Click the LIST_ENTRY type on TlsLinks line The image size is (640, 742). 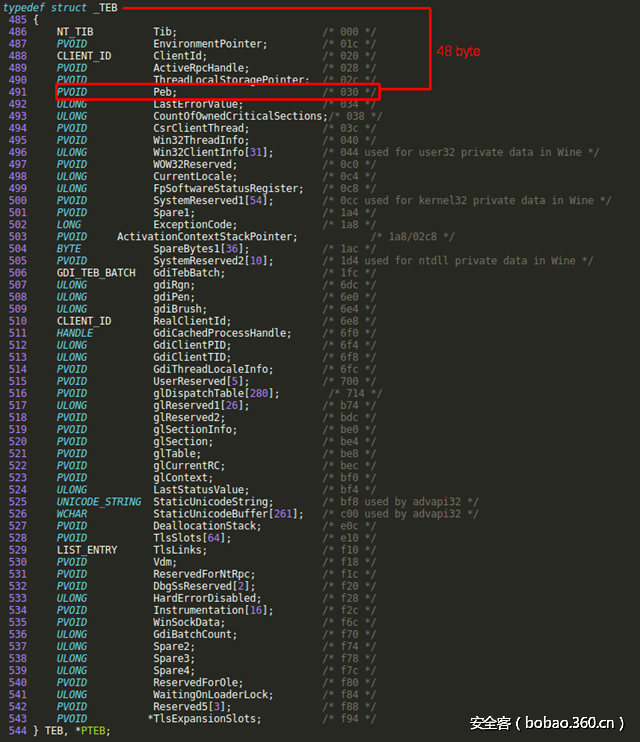coord(87,550)
